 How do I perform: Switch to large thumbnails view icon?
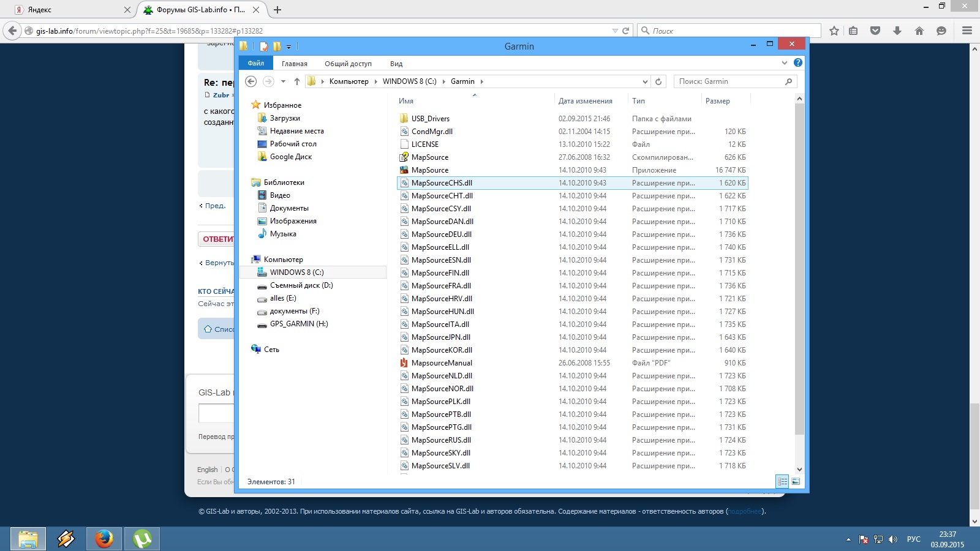tap(796, 482)
